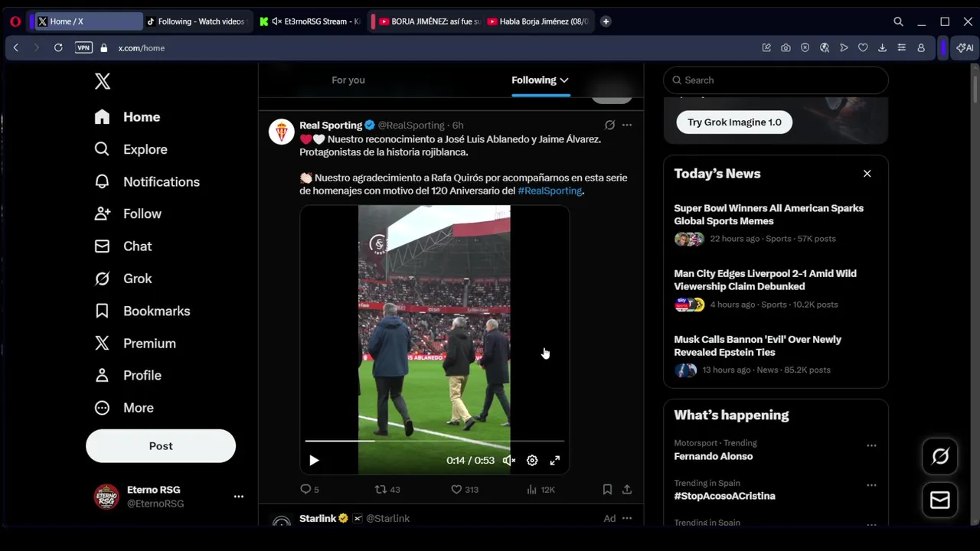Image resolution: width=980 pixels, height=551 pixels.
Task: Seek on the video progress bar
Action: 434,441
